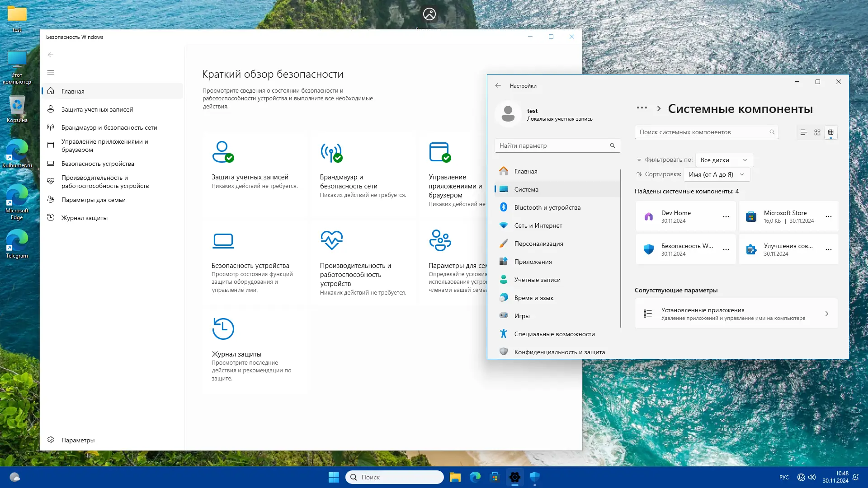The height and width of the screenshot is (488, 868).
Task: Expand the breadcrumb ellipsis in Settings
Action: (x=642, y=108)
